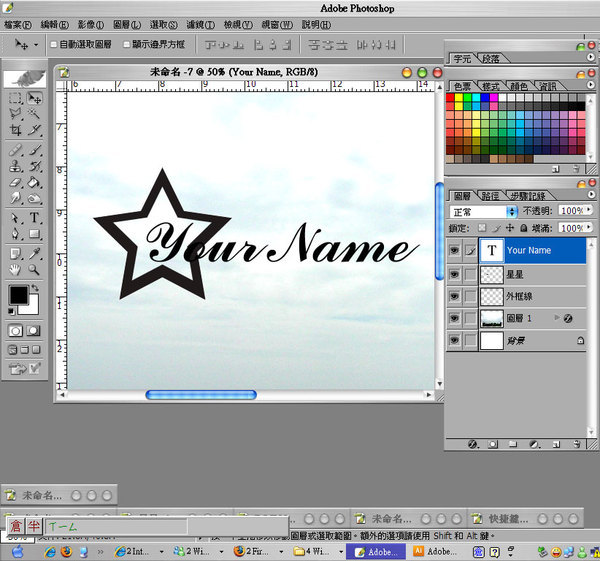This screenshot has height=561, width=600.
Task: Enable the 顯示邊界方框 checkbox
Action: click(x=127, y=45)
